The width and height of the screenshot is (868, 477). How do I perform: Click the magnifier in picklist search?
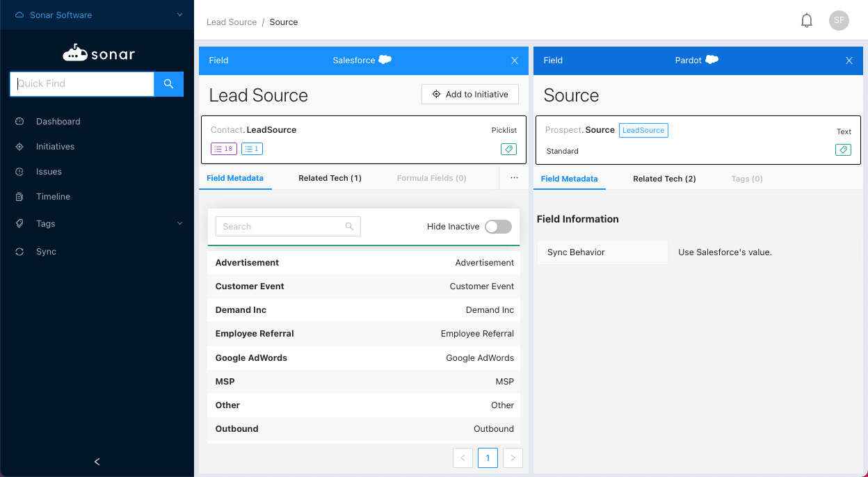pyautogui.click(x=349, y=227)
